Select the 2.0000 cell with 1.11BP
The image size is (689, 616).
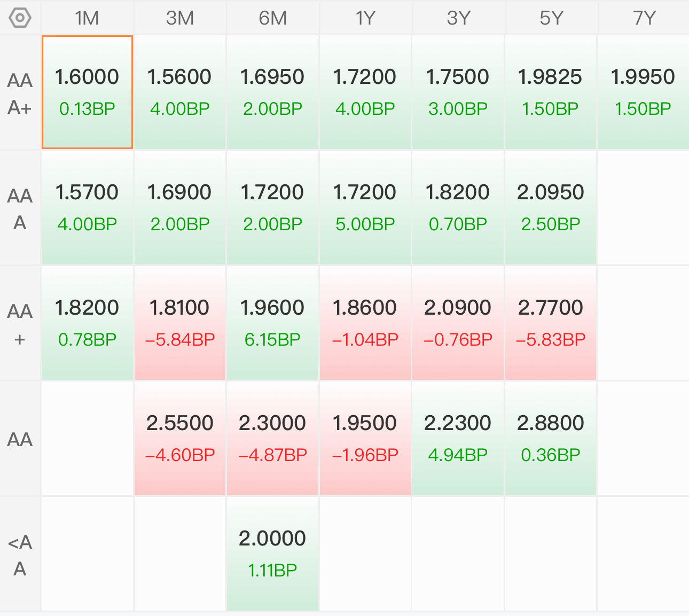pos(272,554)
